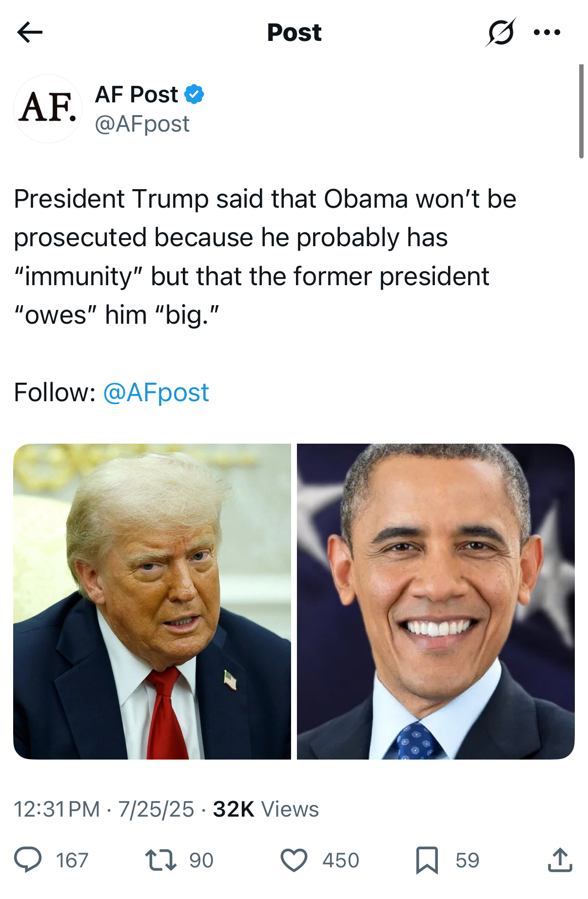Tap the back arrow icon
This screenshot has width=588, height=899.
pyautogui.click(x=30, y=33)
